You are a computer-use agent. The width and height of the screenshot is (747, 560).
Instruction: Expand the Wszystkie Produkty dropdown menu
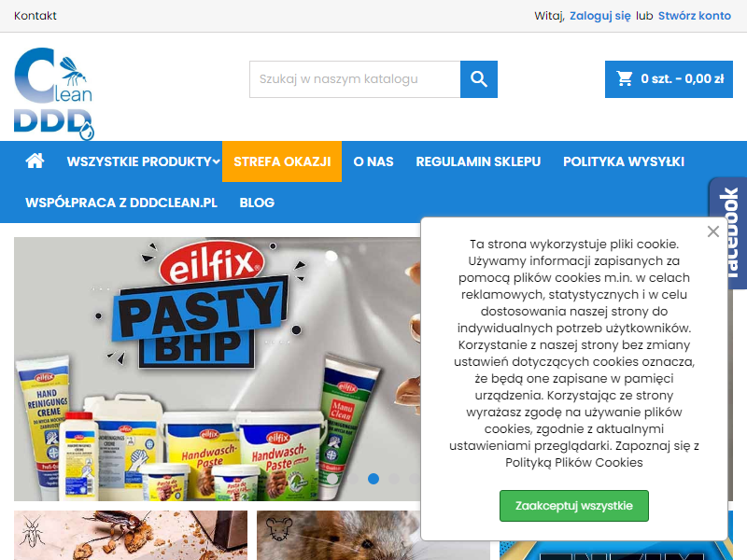[x=144, y=161]
